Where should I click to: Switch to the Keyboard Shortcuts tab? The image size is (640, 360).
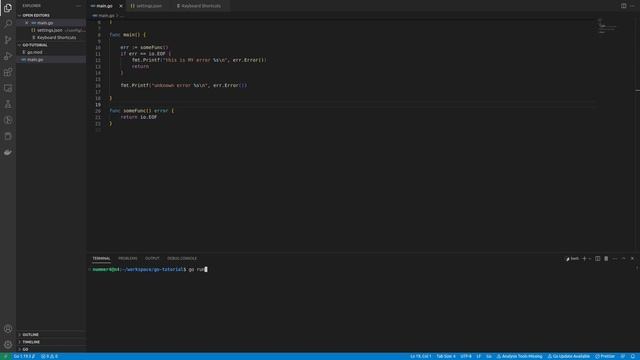201,6
